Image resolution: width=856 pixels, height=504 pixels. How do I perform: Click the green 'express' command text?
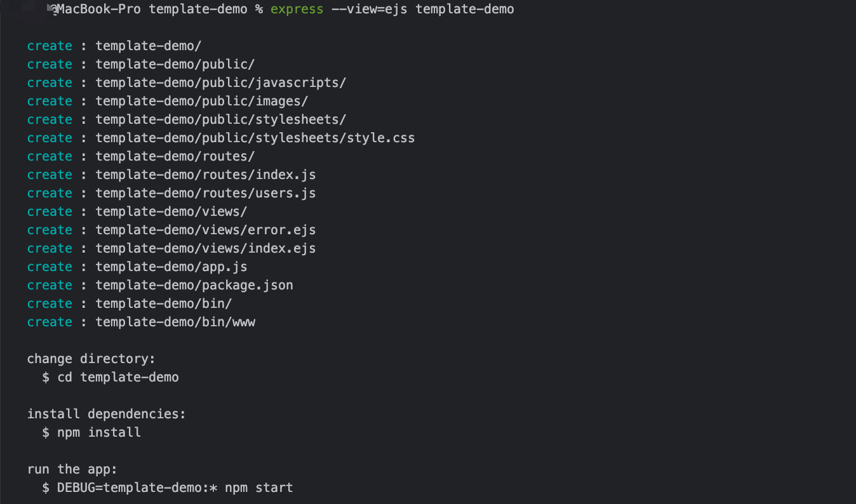point(297,10)
